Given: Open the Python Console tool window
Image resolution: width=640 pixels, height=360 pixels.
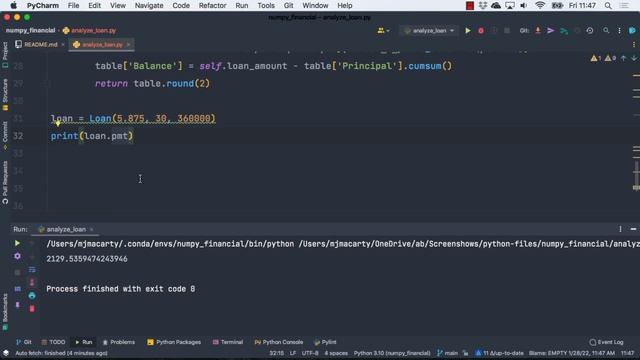Looking at the screenshot, I should 278,342.
